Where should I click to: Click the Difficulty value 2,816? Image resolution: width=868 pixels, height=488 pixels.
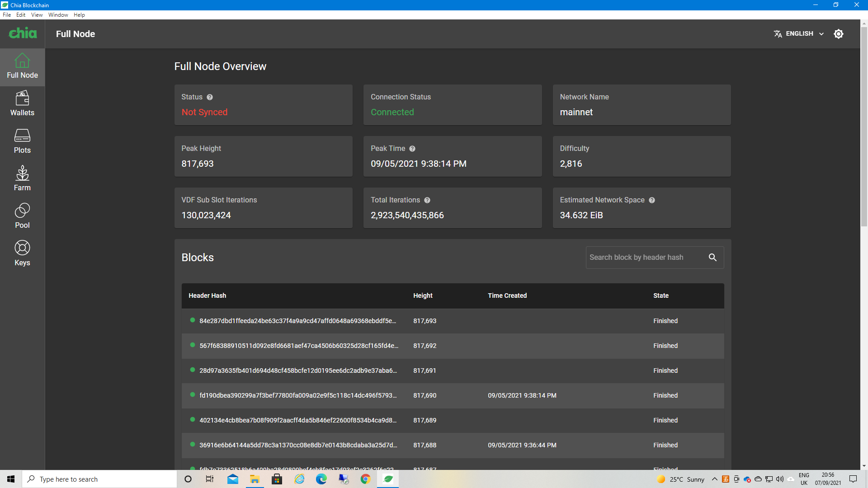point(571,164)
